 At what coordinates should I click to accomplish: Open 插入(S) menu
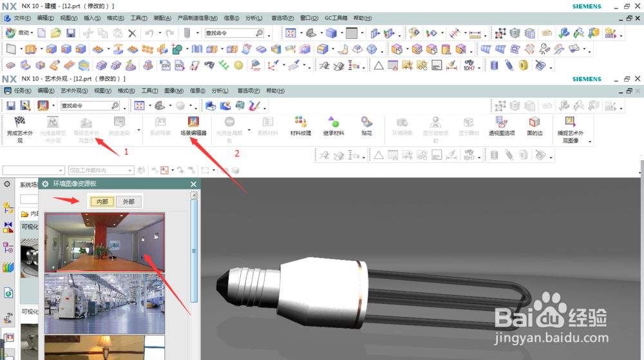(x=92, y=18)
